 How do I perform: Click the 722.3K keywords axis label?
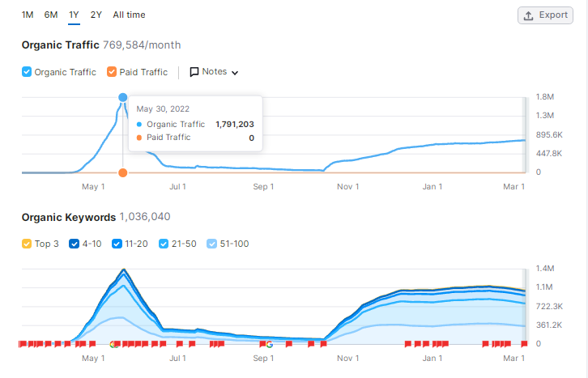(x=549, y=307)
